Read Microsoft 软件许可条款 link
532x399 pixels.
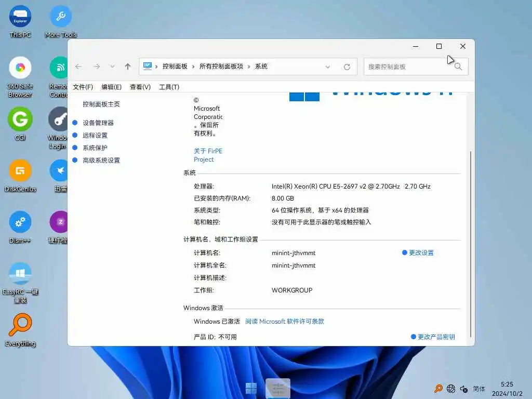coord(285,321)
